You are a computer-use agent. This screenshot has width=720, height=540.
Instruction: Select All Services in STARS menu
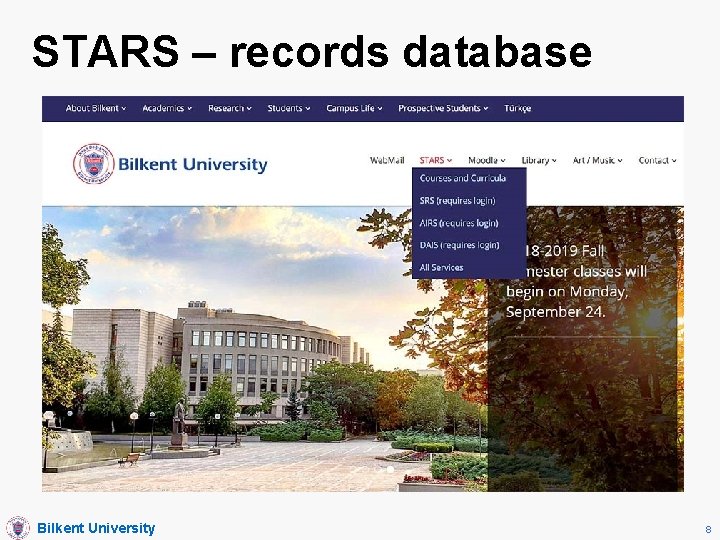pos(441,267)
